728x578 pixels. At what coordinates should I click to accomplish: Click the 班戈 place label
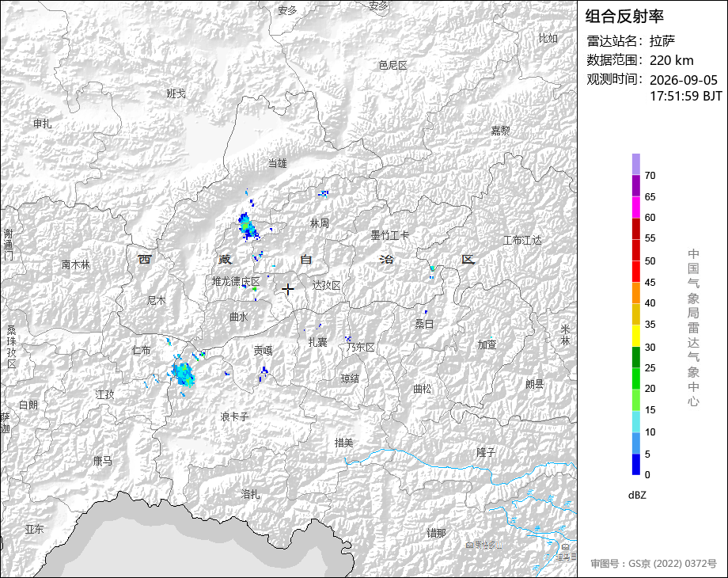coord(176,94)
